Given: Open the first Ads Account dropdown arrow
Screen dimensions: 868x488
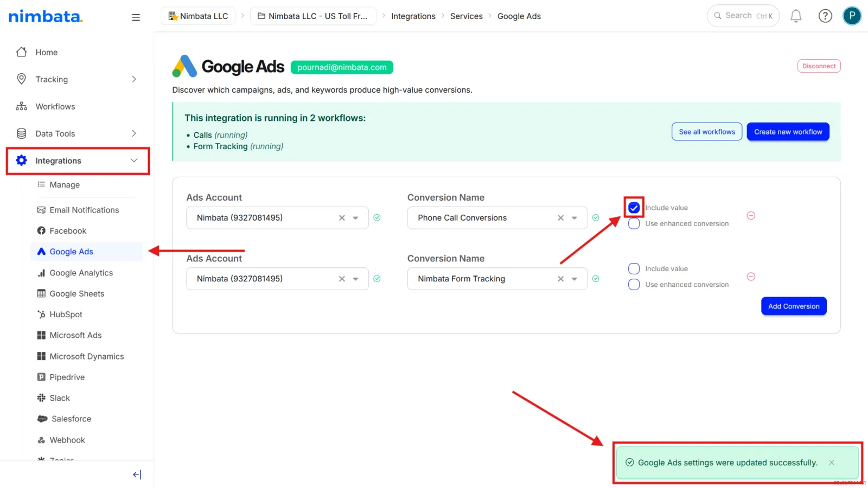Looking at the screenshot, I should (356, 218).
